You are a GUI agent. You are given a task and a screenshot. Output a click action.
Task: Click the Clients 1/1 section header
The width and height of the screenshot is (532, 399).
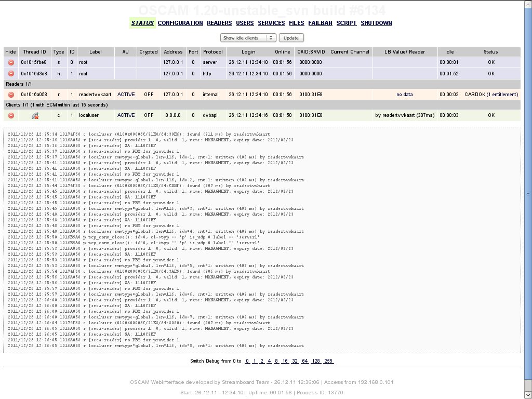[262, 105]
